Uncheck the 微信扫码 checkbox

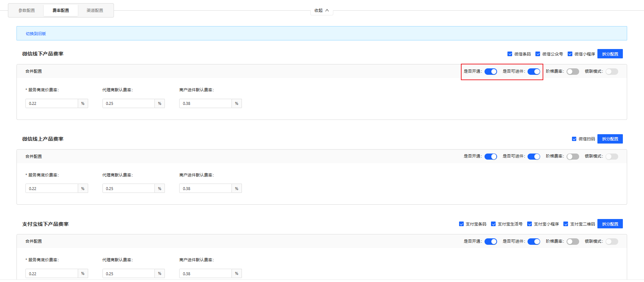tap(574, 139)
